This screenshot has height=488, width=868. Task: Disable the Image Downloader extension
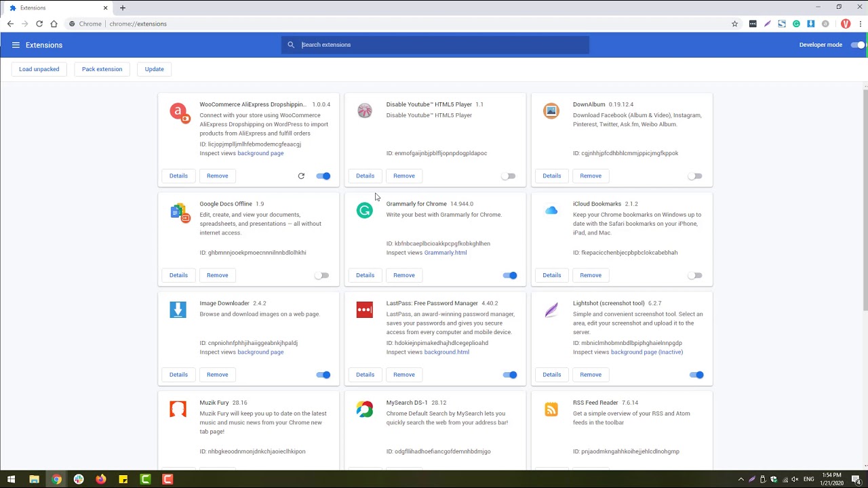(323, 375)
